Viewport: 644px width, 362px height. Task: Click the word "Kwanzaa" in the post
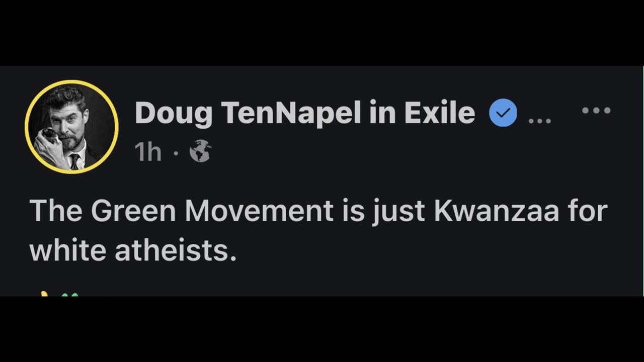pyautogui.click(x=496, y=211)
